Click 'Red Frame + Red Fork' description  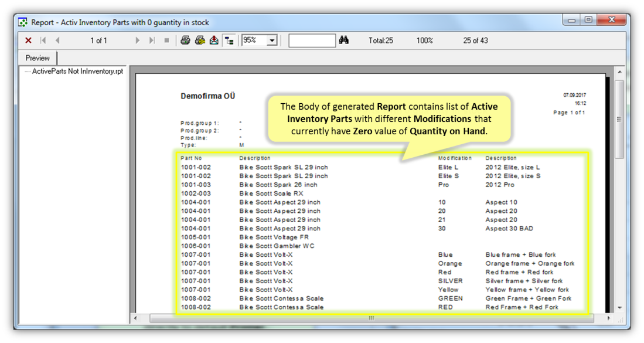pyautogui.click(x=522, y=307)
